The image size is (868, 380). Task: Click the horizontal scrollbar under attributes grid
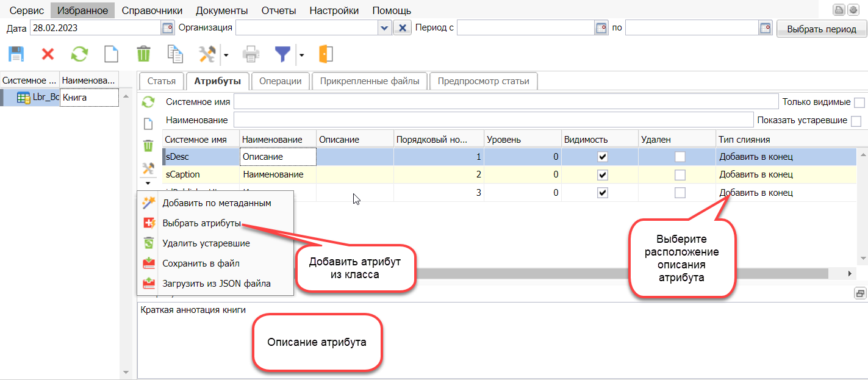pos(549,274)
